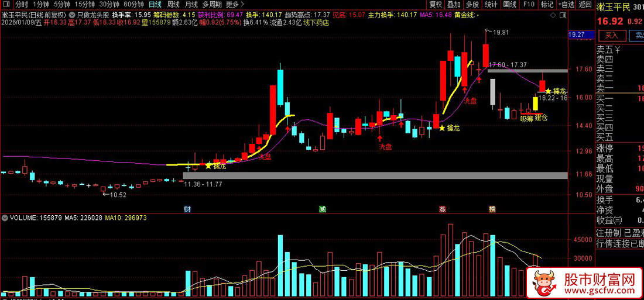
Task: Select the 30分钟 period
Action: (x=109, y=5)
